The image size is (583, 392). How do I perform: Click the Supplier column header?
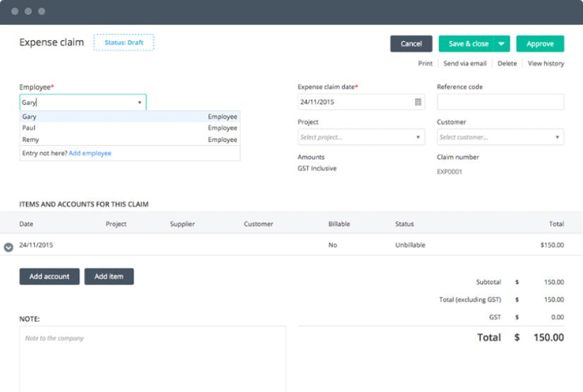click(x=182, y=223)
